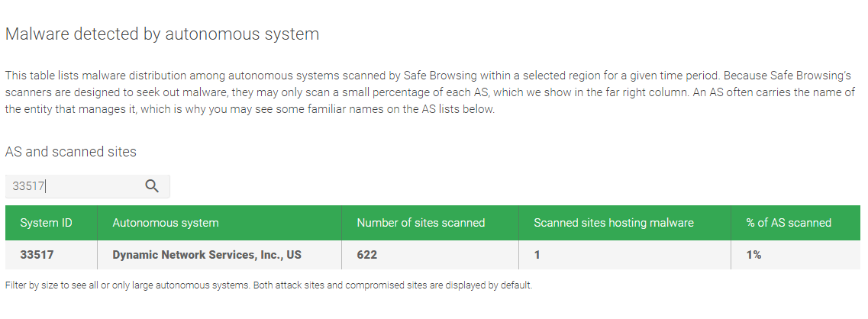The image size is (868, 319).
Task: Select the 33517 System ID cell
Action: click(37, 255)
